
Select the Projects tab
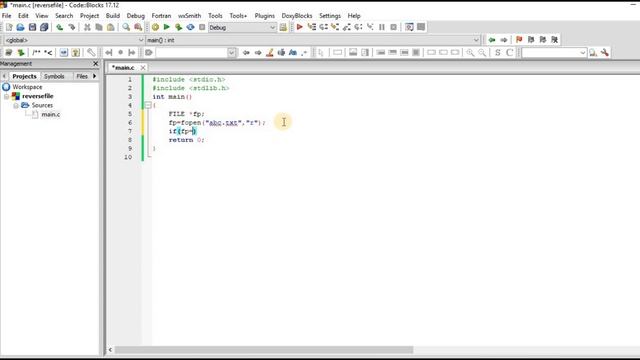24,76
